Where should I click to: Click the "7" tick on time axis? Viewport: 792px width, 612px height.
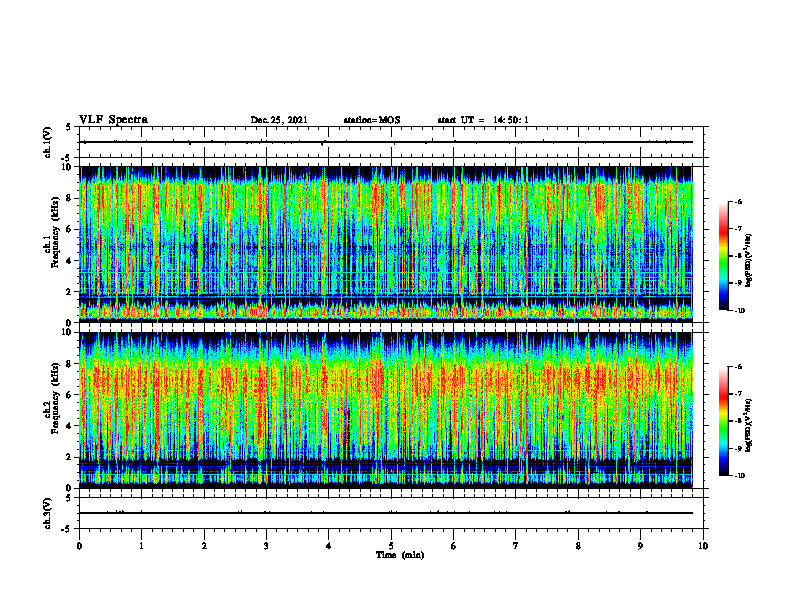coord(516,546)
